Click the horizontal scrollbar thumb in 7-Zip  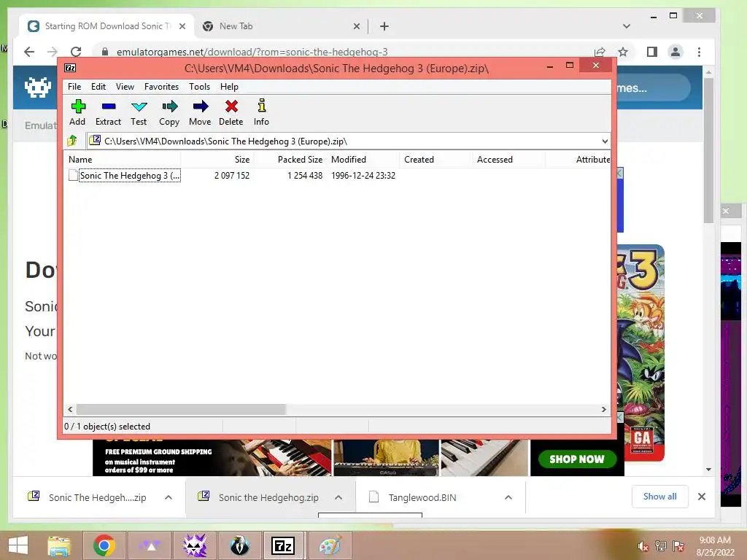click(181, 410)
